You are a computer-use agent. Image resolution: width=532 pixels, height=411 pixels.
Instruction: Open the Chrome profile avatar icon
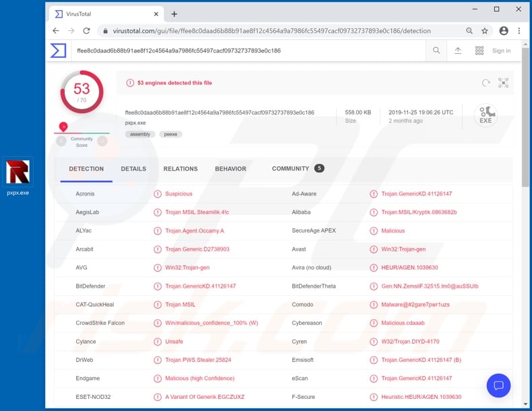pos(504,31)
